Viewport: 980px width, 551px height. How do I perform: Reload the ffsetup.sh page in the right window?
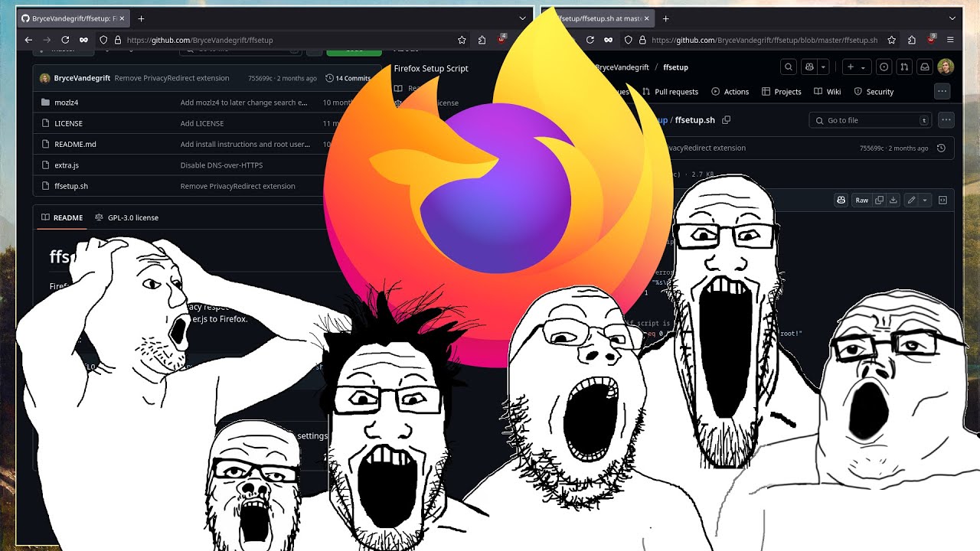click(x=590, y=40)
